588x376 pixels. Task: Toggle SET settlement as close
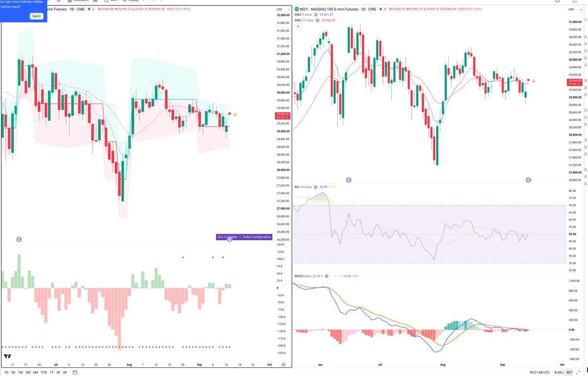point(569,373)
